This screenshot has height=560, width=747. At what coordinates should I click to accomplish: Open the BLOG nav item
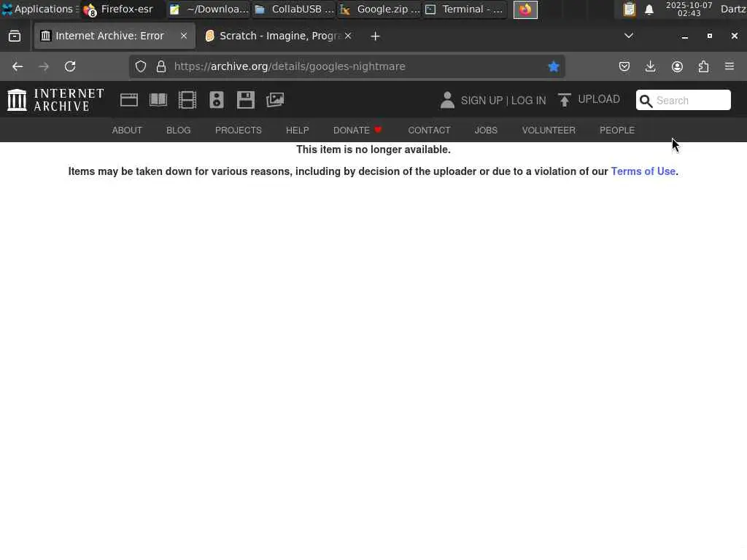pos(179,131)
